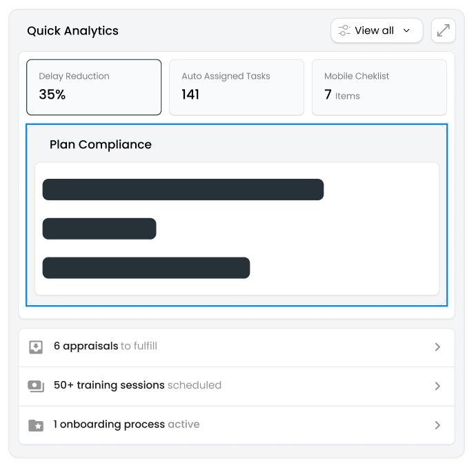Open the 6 appraisals to fulfill link
The image size is (476, 466).
106,346
